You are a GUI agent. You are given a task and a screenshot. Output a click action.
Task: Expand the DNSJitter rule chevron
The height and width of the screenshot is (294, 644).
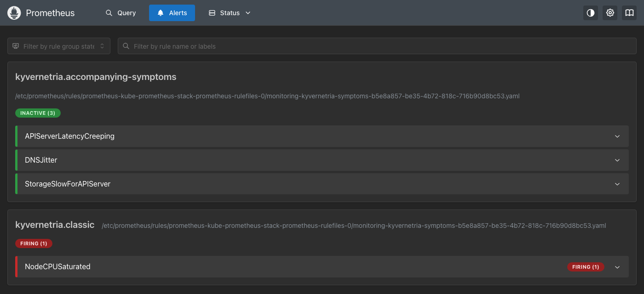(617, 160)
